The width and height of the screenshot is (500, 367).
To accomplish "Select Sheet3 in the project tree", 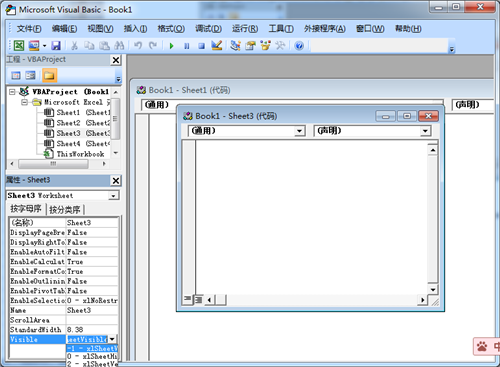I will point(77,133).
